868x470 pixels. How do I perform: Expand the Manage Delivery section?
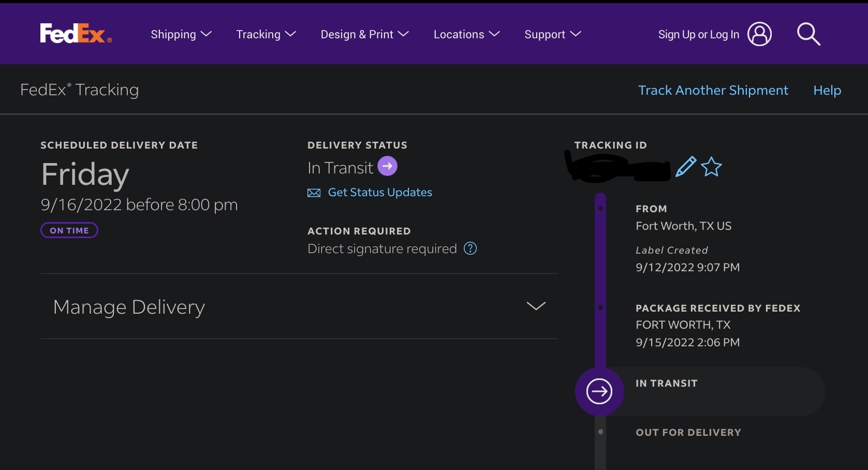click(x=536, y=306)
